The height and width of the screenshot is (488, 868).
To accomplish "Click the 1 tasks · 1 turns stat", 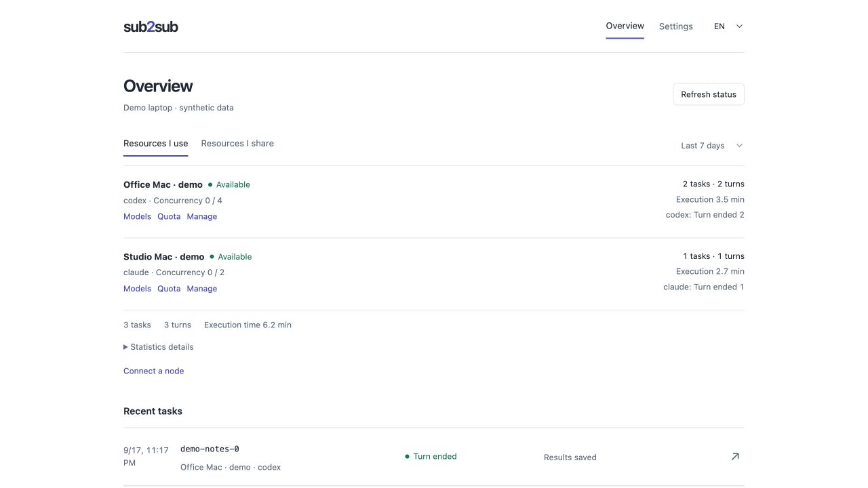I will [713, 256].
